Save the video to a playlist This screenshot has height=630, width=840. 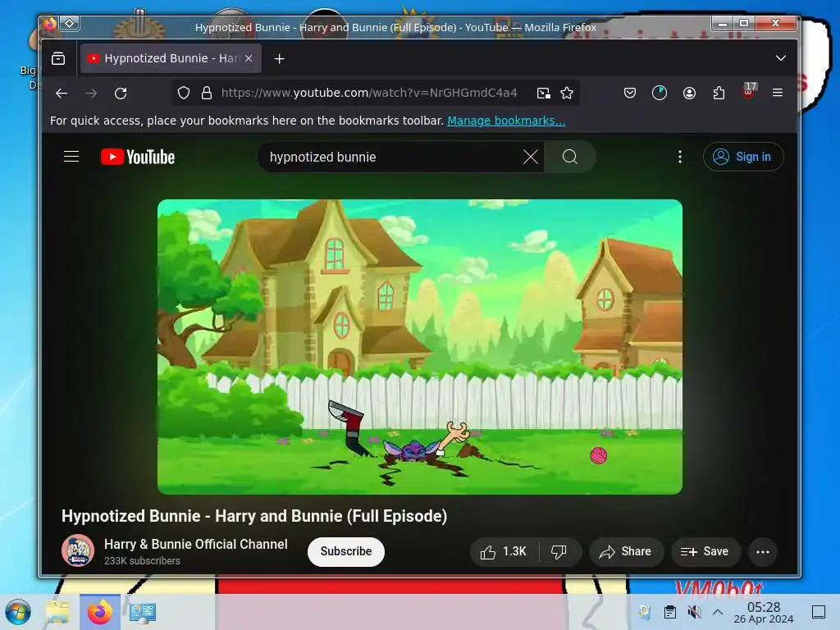(x=705, y=552)
